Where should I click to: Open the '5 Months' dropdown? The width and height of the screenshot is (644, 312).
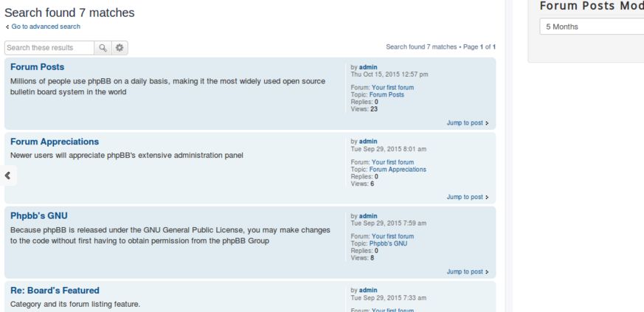point(592,27)
